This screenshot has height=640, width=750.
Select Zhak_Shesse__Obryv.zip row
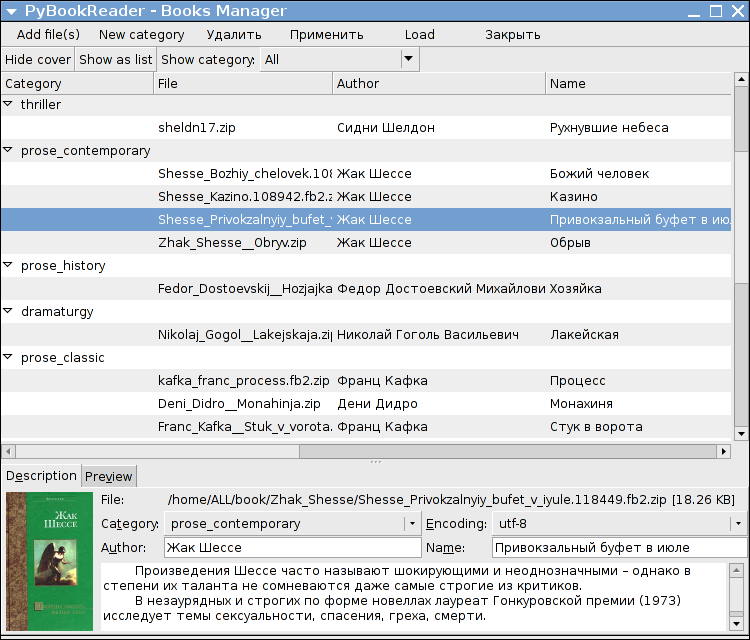tap(366, 243)
